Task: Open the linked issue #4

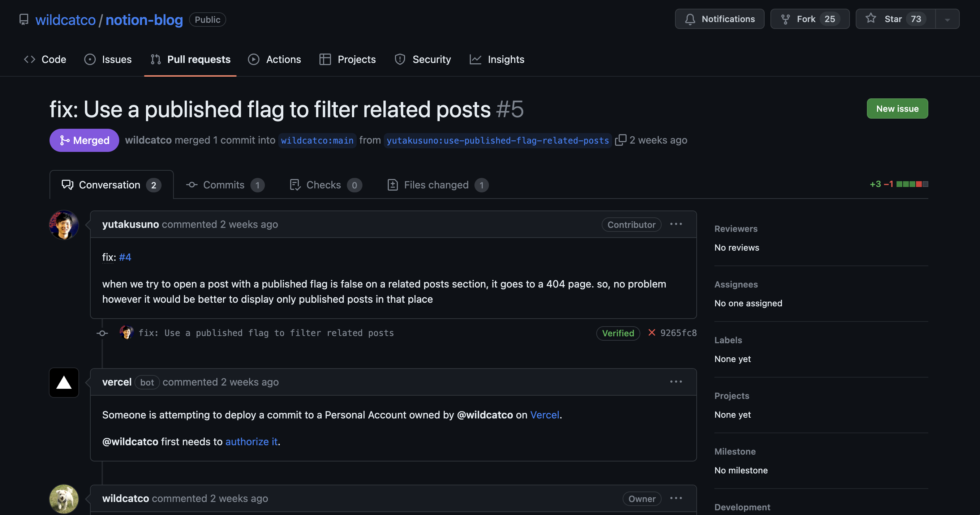Action: coord(125,257)
